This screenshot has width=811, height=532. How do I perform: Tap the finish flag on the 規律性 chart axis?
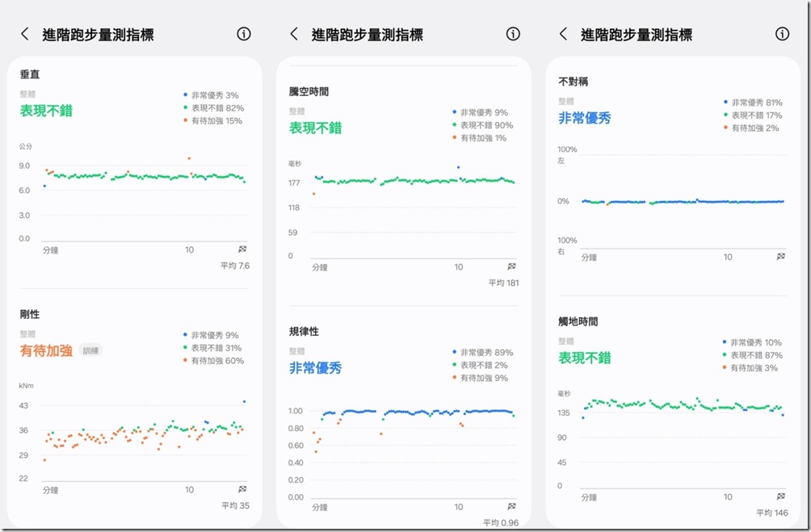point(511,506)
